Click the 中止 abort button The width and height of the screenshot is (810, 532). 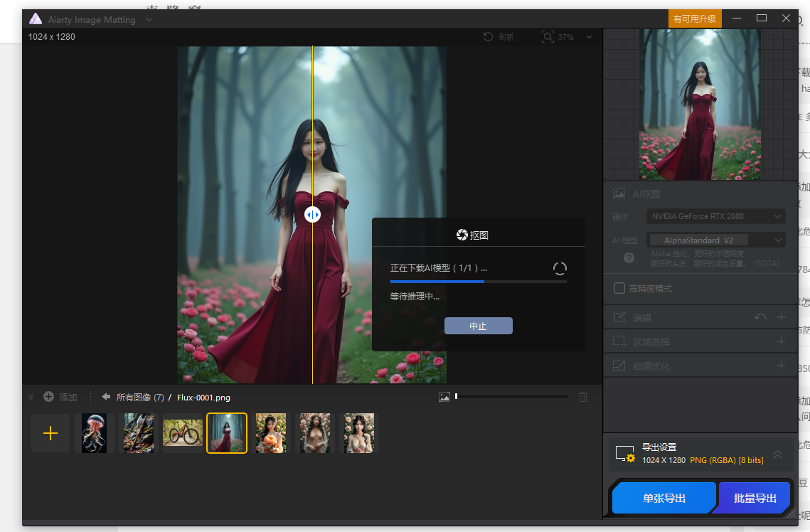478,326
